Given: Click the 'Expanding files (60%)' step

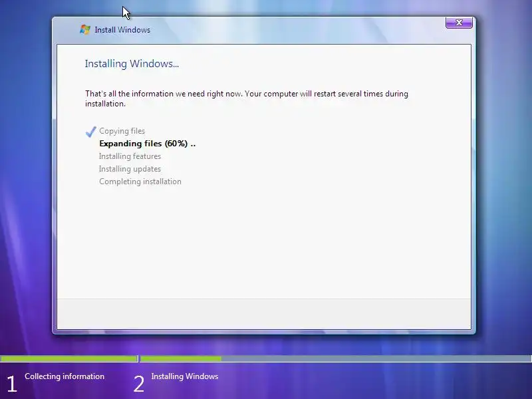Looking at the screenshot, I should [x=148, y=144].
